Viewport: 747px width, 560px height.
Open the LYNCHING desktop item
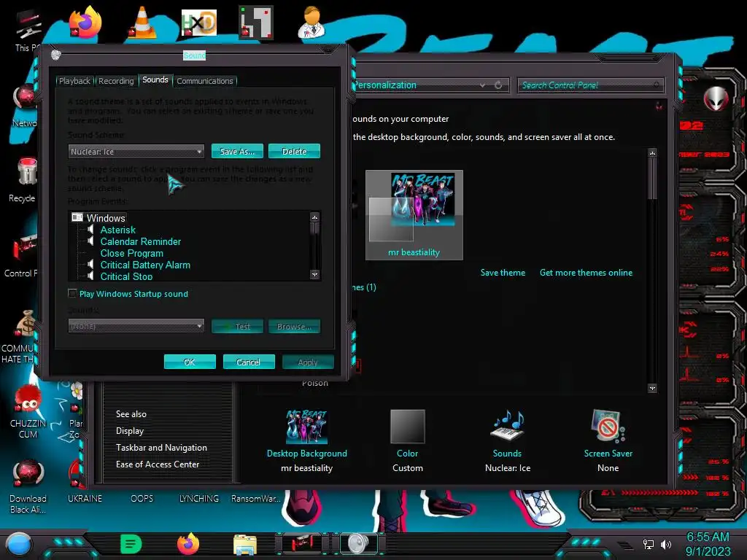(198, 498)
